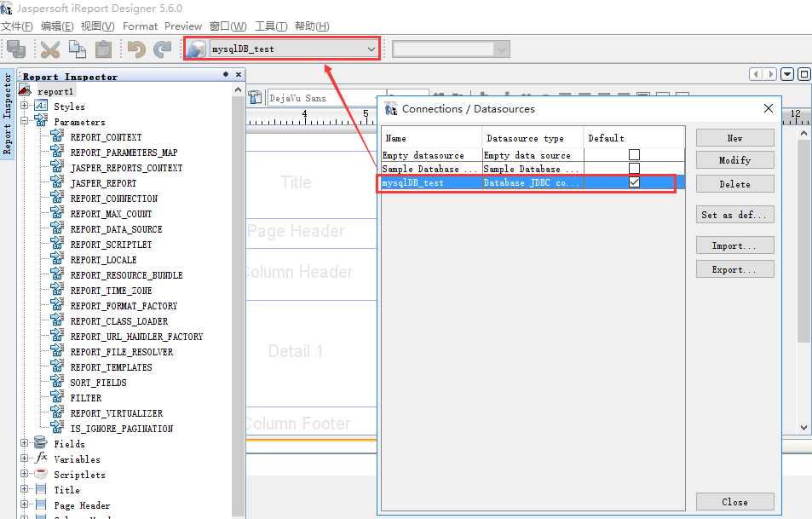The width and height of the screenshot is (812, 519).
Task: Select REPORT_CONNECTION parameter in tree
Action: (114, 199)
